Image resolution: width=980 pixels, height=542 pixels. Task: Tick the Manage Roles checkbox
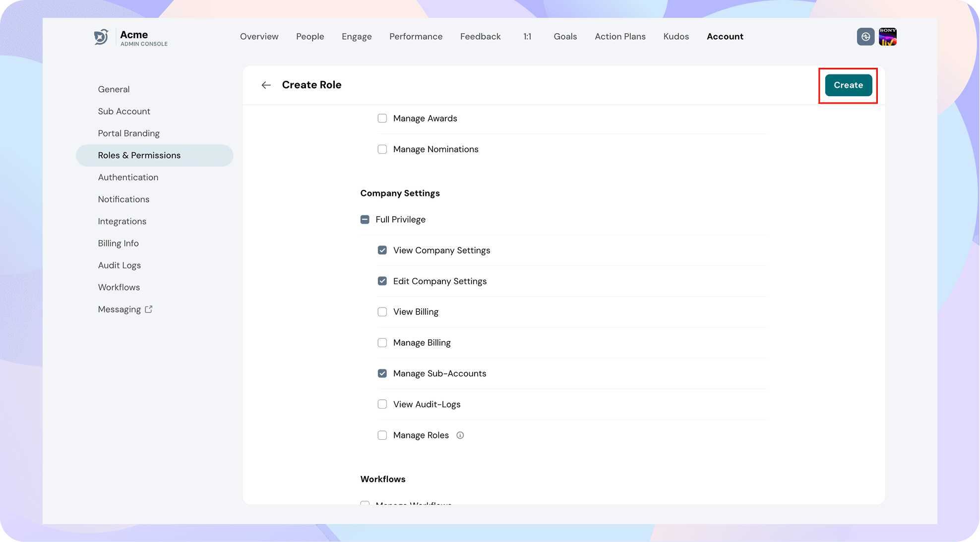click(382, 435)
